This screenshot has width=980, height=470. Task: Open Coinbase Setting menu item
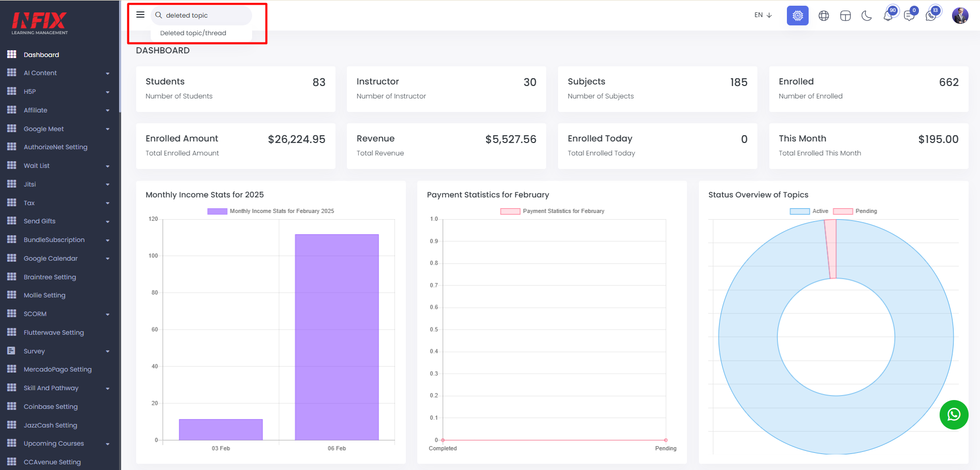point(51,407)
